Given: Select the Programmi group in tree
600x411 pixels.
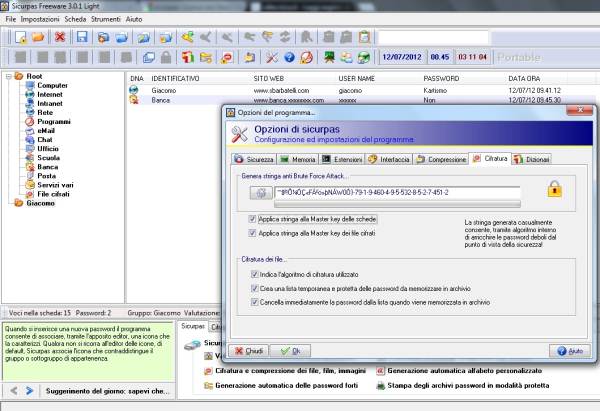Looking at the screenshot, I should [54, 121].
